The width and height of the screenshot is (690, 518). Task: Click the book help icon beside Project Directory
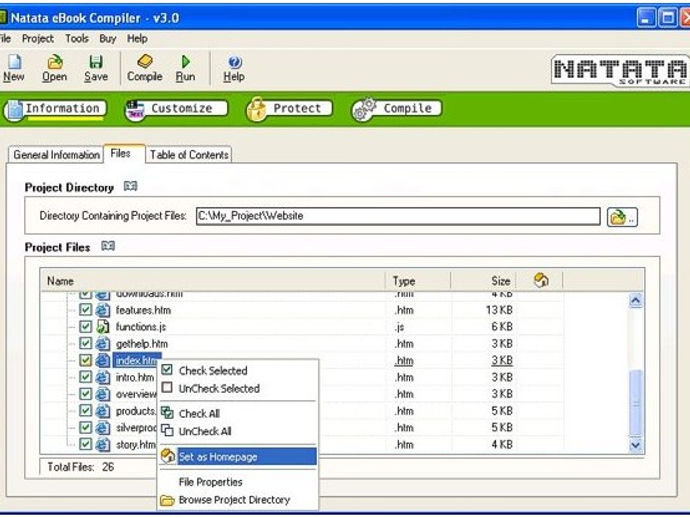pyautogui.click(x=130, y=187)
